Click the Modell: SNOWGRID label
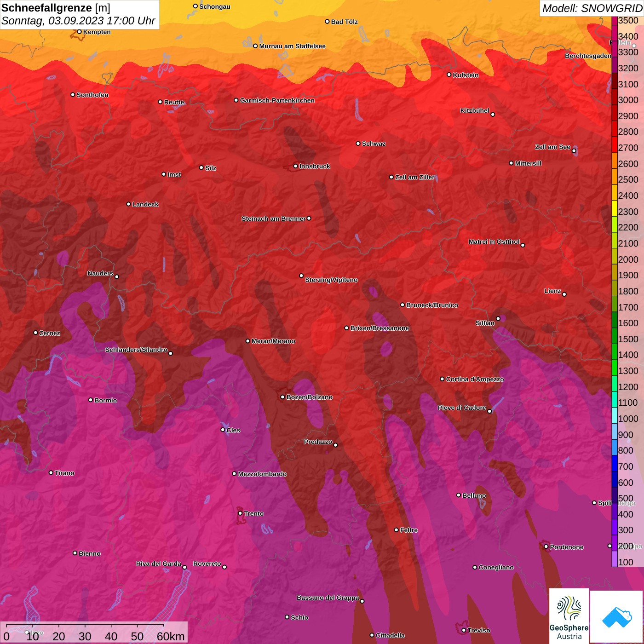 (592, 8)
